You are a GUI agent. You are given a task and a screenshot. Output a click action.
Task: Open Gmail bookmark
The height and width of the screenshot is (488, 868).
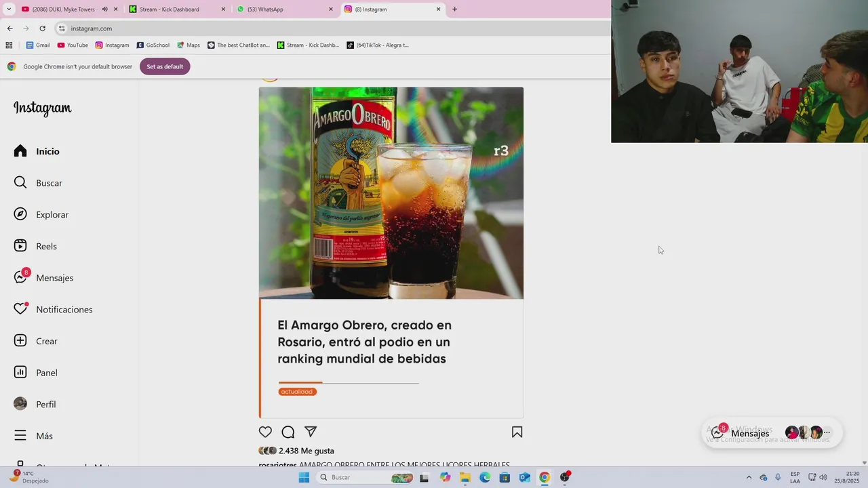38,45
